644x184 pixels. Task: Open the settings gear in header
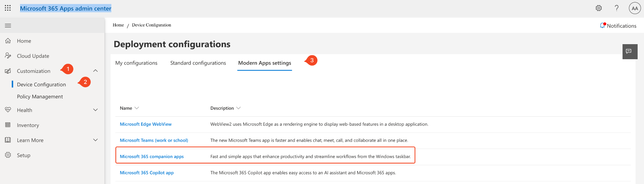599,8
